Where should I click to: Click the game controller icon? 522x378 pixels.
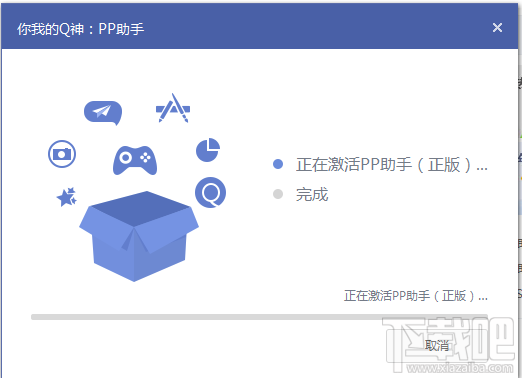[135, 160]
